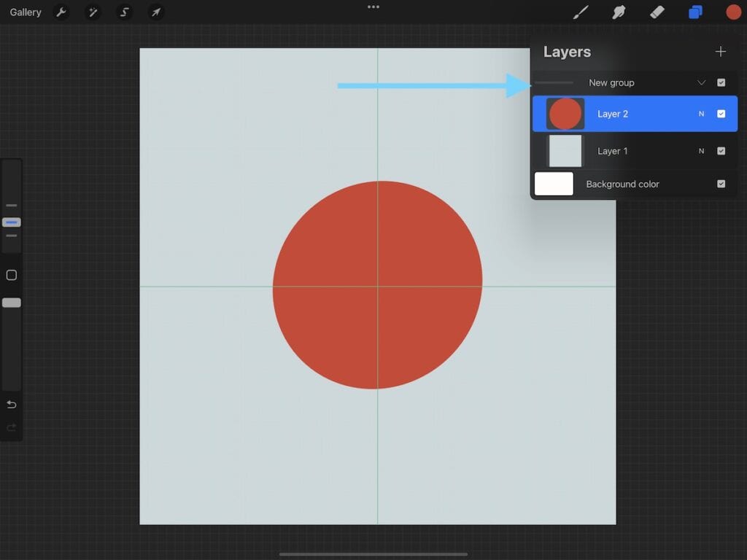This screenshot has width=747, height=560.
Task: Close the Layers panel icon
Action: tap(695, 12)
